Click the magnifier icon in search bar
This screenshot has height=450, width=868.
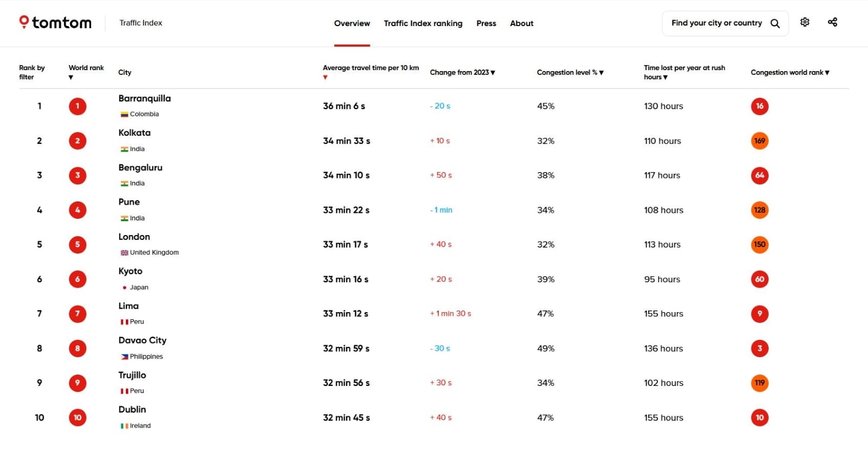point(775,23)
